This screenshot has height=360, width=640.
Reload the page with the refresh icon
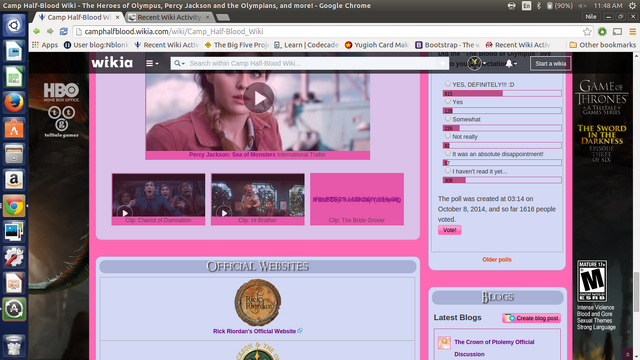[63, 31]
